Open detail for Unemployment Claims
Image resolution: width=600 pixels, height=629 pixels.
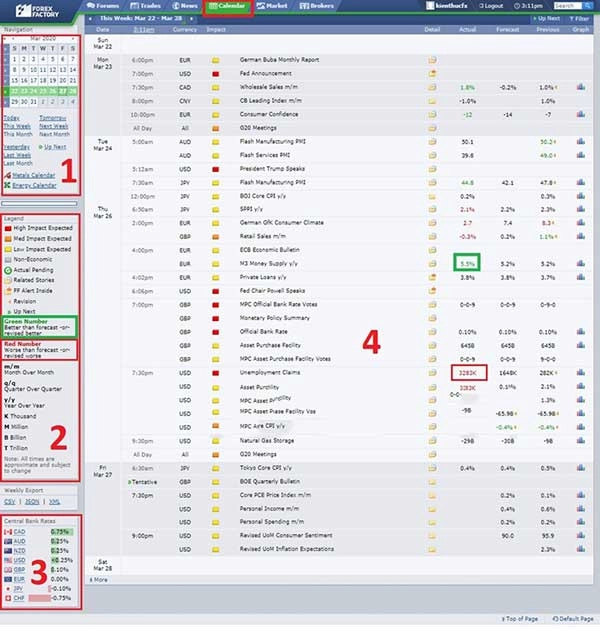click(432, 373)
